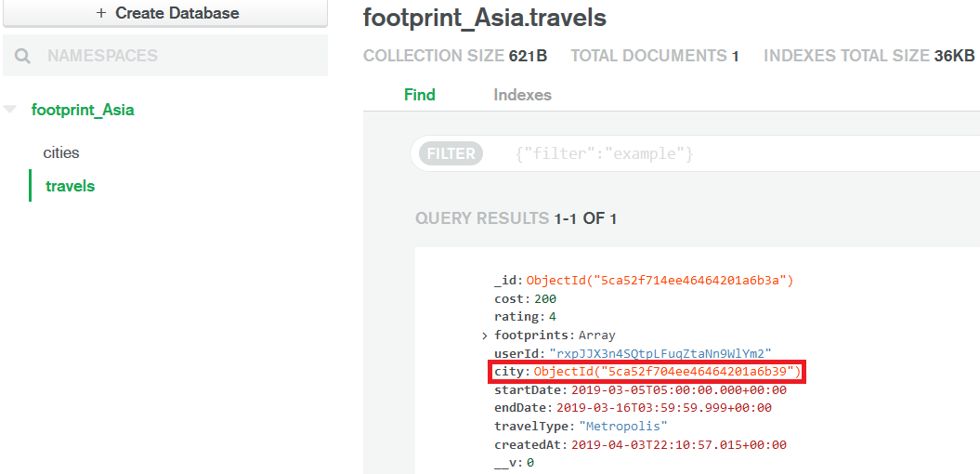Expand the footprints Array chevron

point(485,336)
